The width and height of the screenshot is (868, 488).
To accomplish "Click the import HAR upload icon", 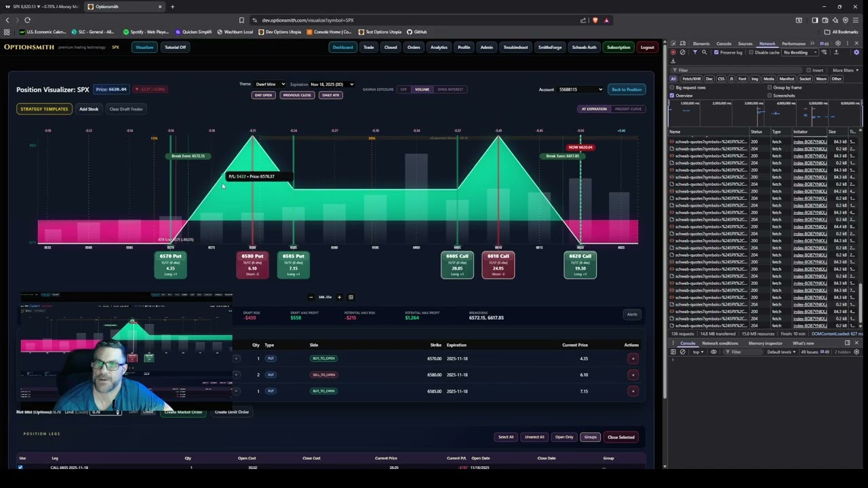I will (836, 52).
